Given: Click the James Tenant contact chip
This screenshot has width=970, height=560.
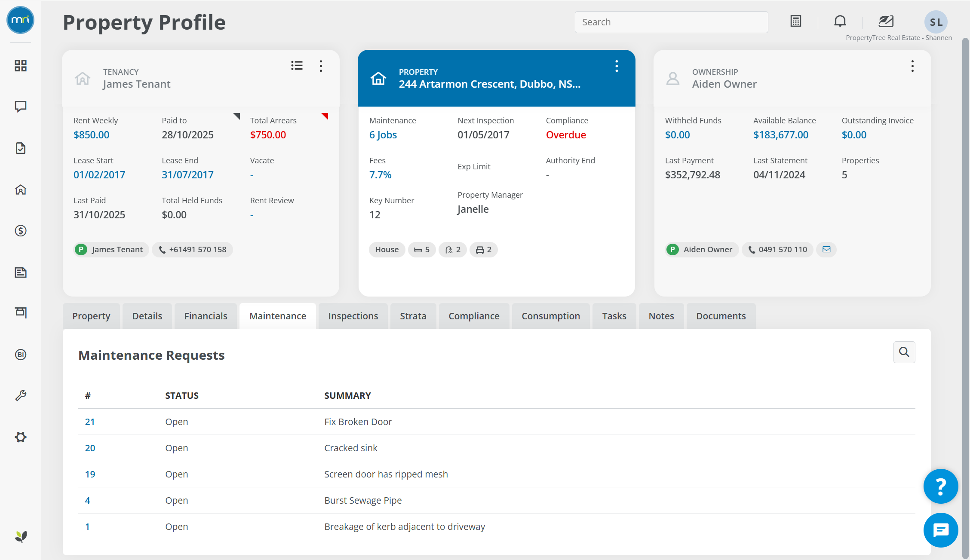Looking at the screenshot, I should pyautogui.click(x=111, y=249).
